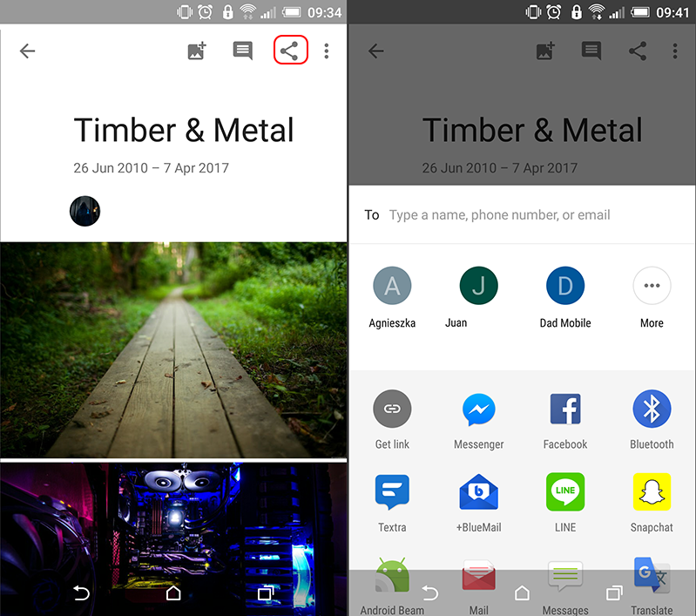Viewport: 696px width, 616px height.
Task: Share via Translate app
Action: point(652,586)
